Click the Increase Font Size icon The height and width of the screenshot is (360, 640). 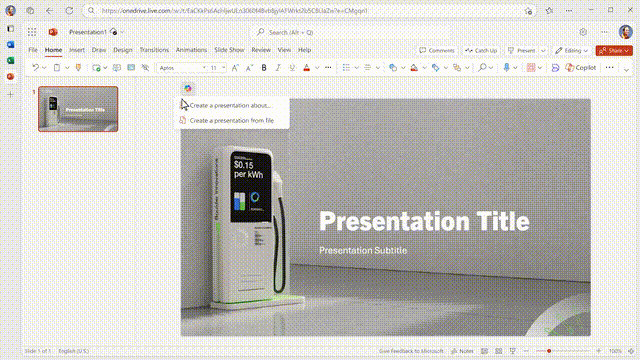(235, 68)
